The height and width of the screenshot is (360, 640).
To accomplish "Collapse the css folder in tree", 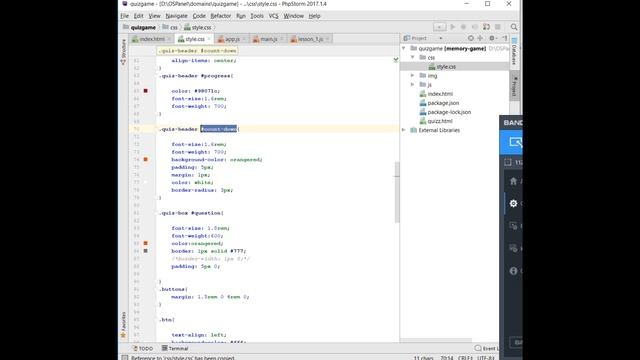I will coord(413,57).
